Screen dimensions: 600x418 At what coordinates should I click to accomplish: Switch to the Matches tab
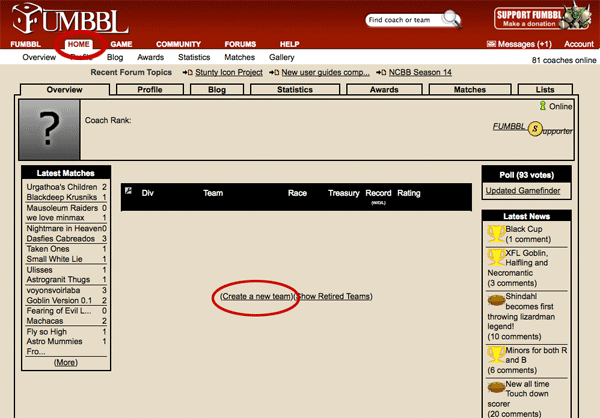coord(470,90)
